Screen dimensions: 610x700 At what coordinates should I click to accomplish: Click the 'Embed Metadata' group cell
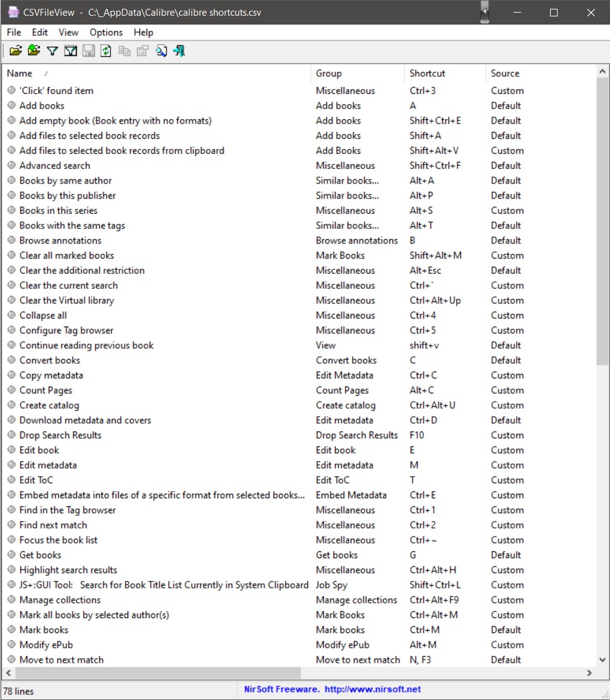351,494
